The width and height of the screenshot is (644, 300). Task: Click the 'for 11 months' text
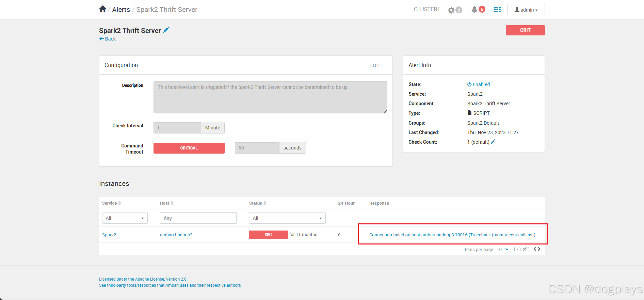tap(303, 235)
